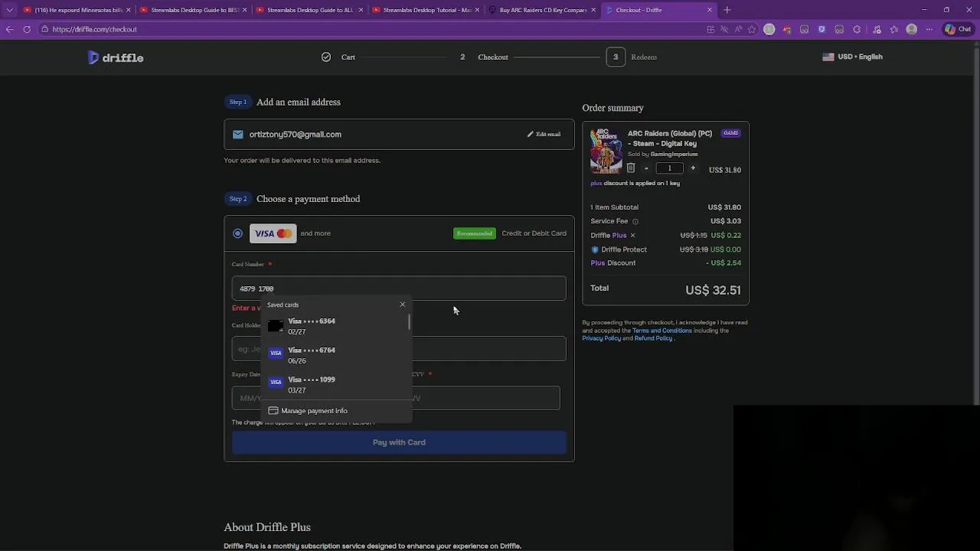The image size is (980, 551).
Task: Choose saved Visa card ending 1099
Action: (335, 384)
